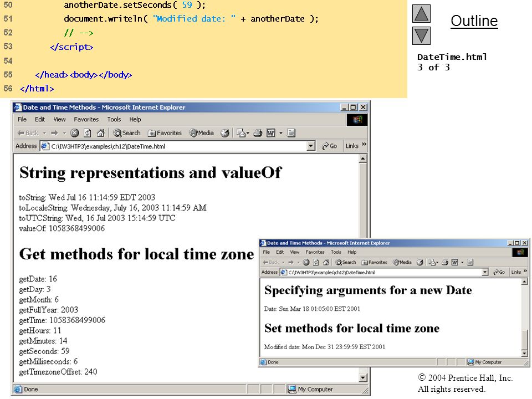Click My Computer zone in small IE status bar

(x=484, y=362)
